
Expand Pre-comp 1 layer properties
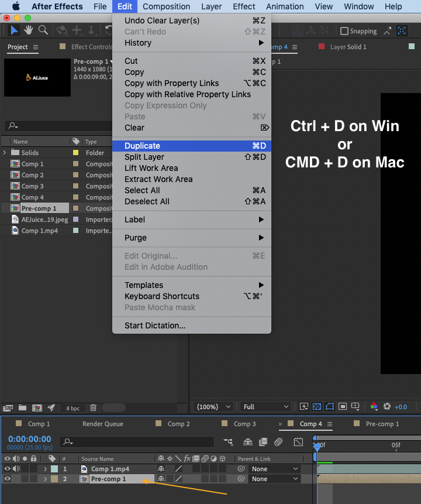[x=45, y=479]
